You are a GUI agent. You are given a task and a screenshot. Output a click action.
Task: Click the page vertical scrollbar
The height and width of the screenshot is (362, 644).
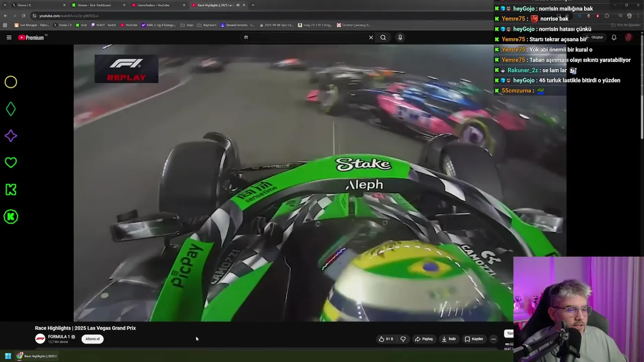click(x=641, y=85)
